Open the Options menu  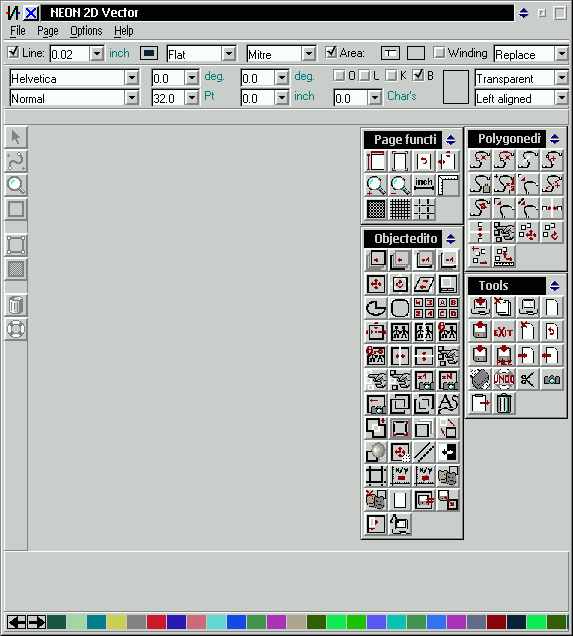(x=86, y=31)
